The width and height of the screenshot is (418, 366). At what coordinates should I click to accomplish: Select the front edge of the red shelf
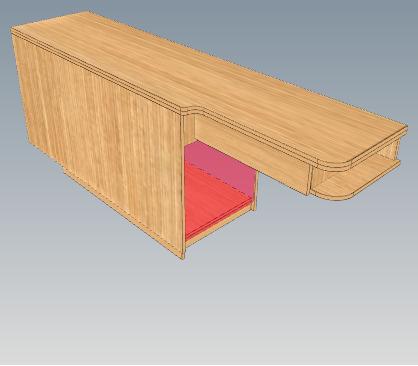(218, 221)
